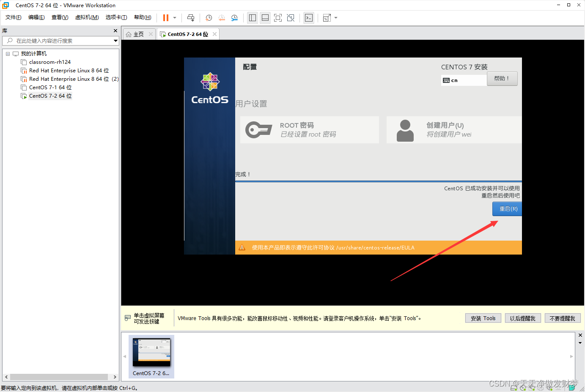Toggle Unity mode icon
The width and height of the screenshot is (585, 392).
(291, 18)
